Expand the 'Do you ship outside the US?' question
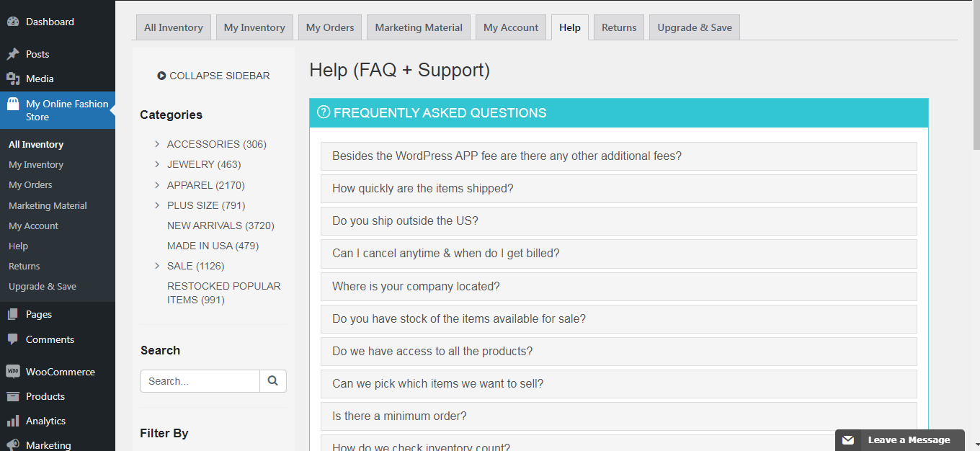The width and height of the screenshot is (980, 451). point(619,221)
